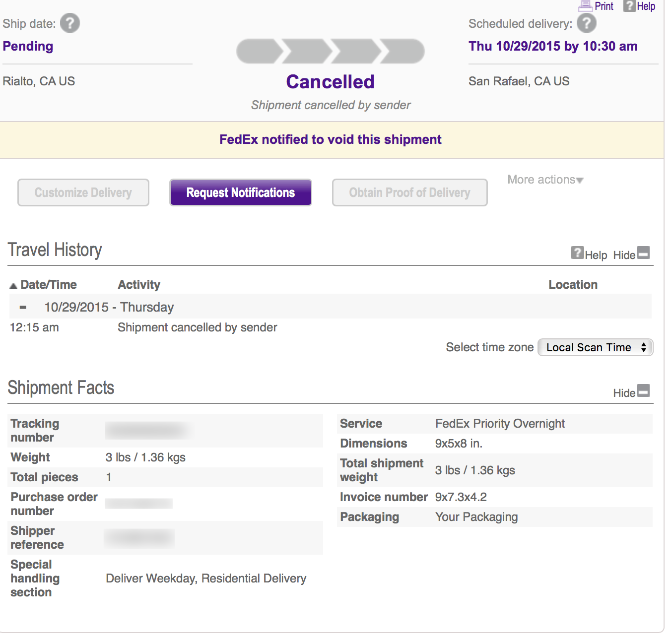672x641 pixels.
Task: Click the Activity column header
Action: 139,285
